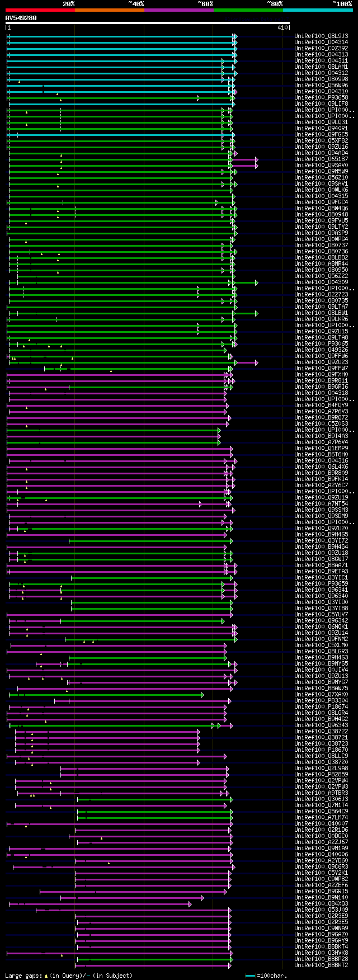Screen dimensions: 358x980
Task: Select label UniRef100_P93659
Action: click(321, 583)
